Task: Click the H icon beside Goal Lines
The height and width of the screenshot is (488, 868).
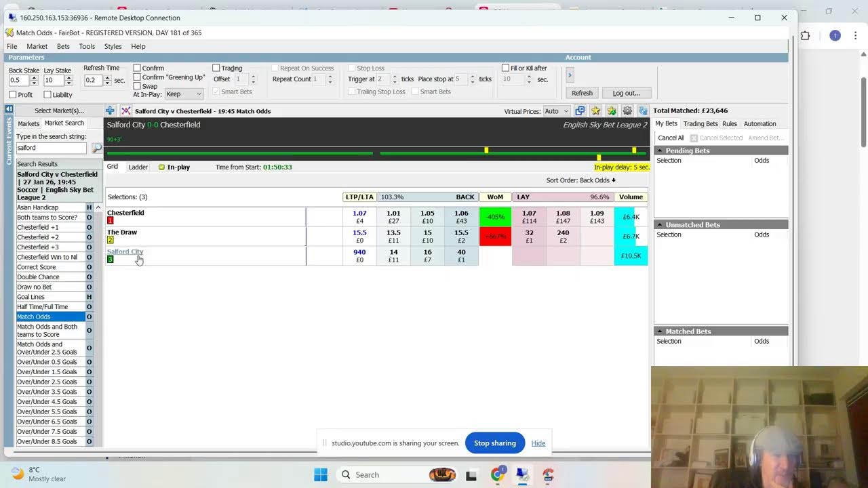Action: click(x=89, y=297)
